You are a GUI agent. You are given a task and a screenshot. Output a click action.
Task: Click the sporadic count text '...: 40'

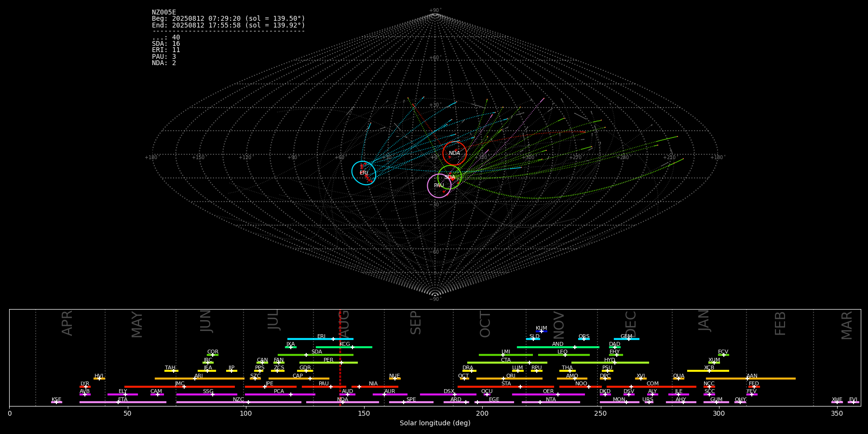[166, 38]
